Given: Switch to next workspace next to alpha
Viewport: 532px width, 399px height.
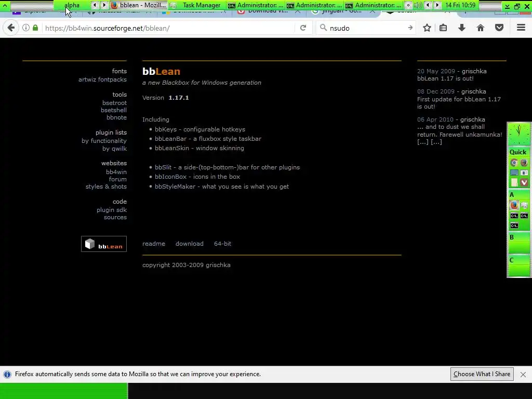Looking at the screenshot, I should [104, 5].
